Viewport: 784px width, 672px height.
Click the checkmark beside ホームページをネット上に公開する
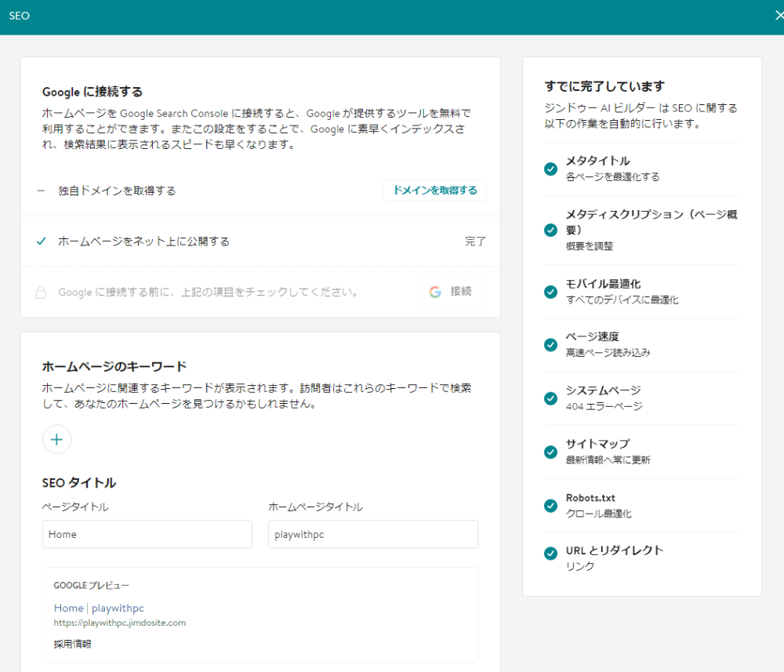pyautogui.click(x=42, y=242)
